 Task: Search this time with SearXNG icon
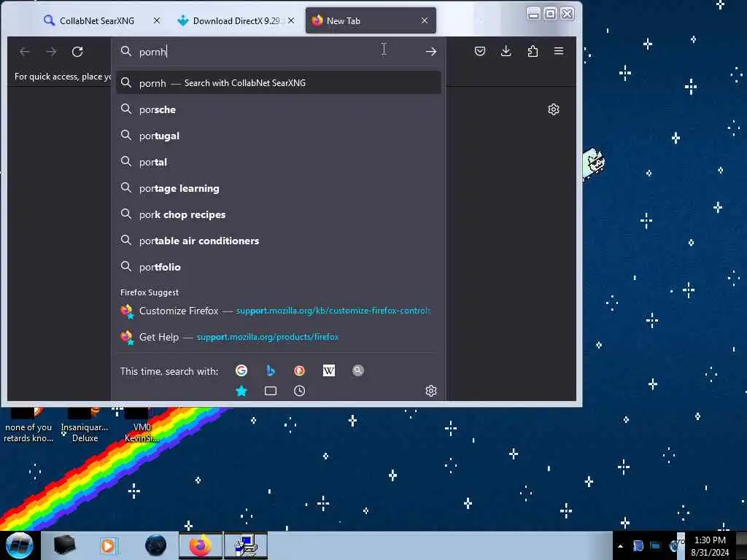[x=357, y=370]
